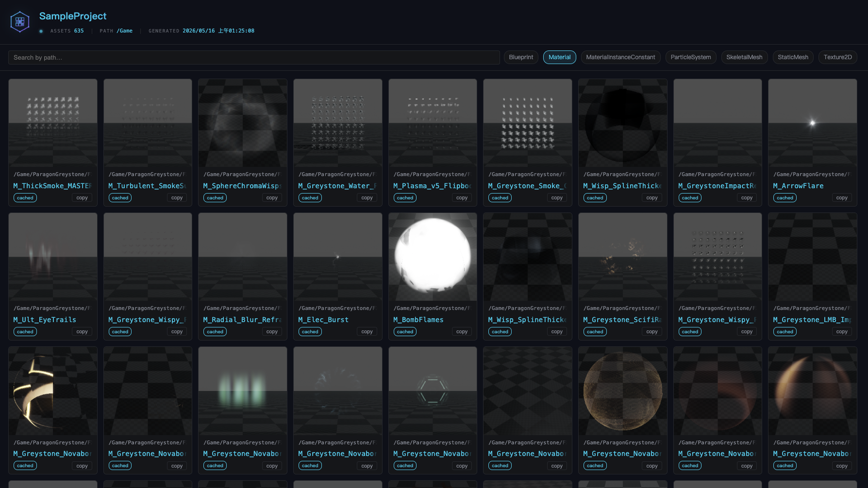Copy path of M_Elec_Burst
Image resolution: width=868 pixels, height=488 pixels.
[x=367, y=331]
